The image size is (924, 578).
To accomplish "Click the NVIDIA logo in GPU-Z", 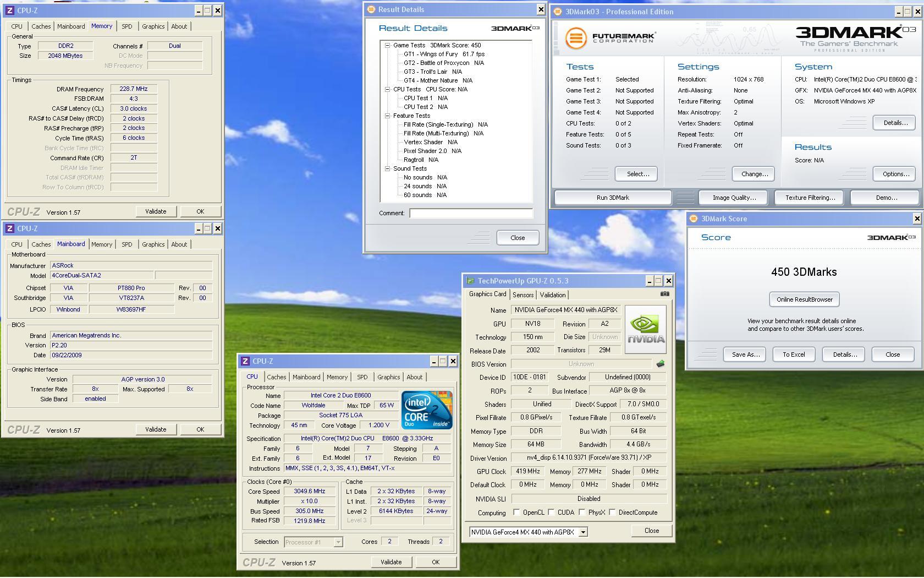I will pos(646,330).
